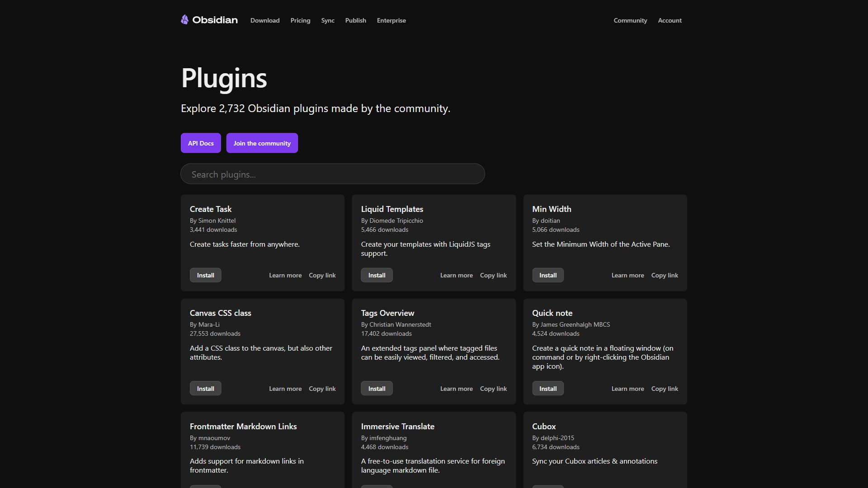
Task: Install the Liquid Templates plugin
Action: coord(377,275)
